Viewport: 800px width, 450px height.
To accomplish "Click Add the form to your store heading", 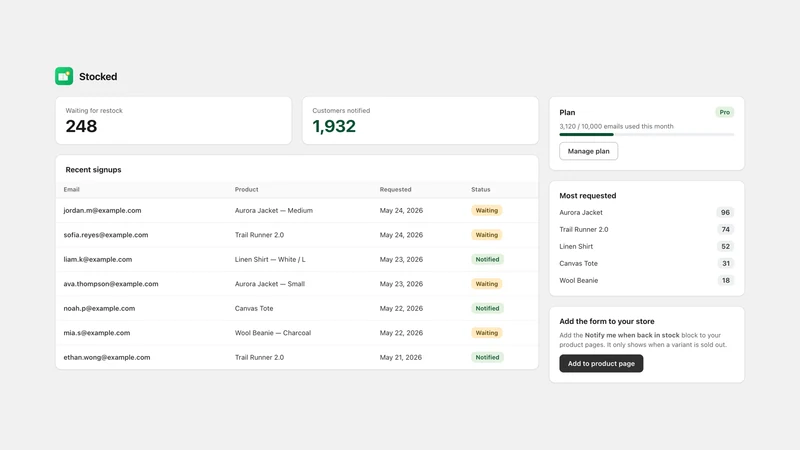I will [607, 321].
